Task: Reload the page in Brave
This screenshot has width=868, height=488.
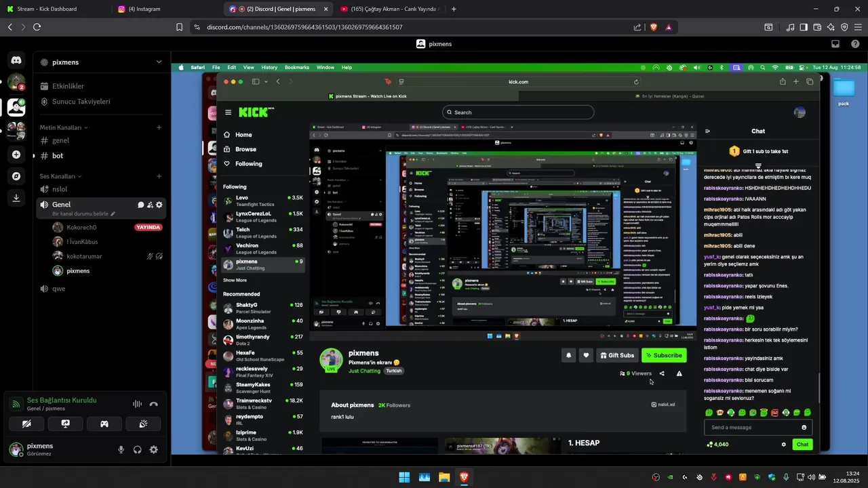Action: [37, 27]
